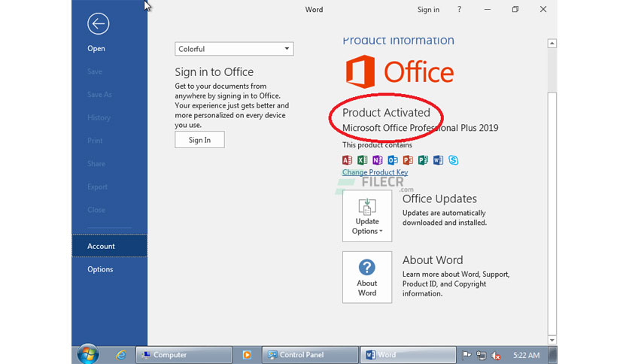Go back using the circled arrow
The width and height of the screenshot is (629, 364).
(98, 23)
